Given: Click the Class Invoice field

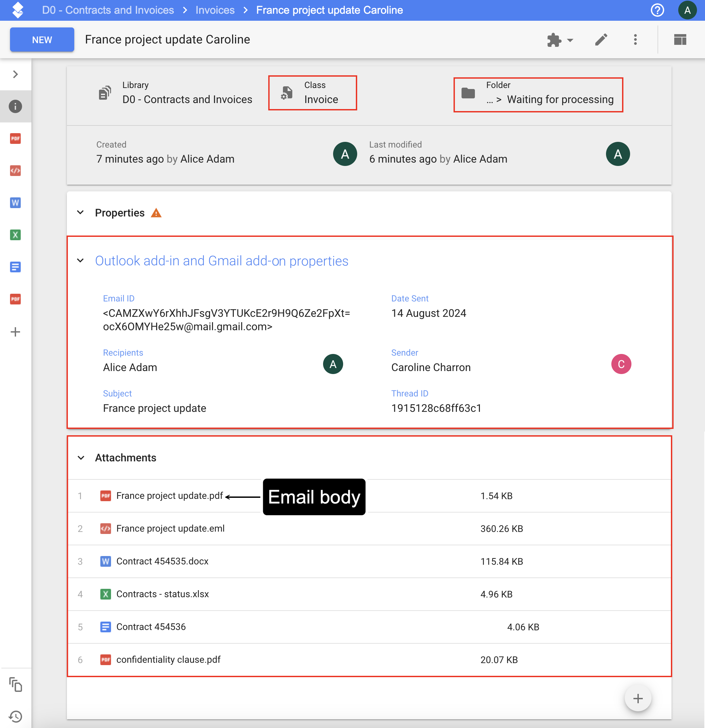Looking at the screenshot, I should pyautogui.click(x=313, y=93).
